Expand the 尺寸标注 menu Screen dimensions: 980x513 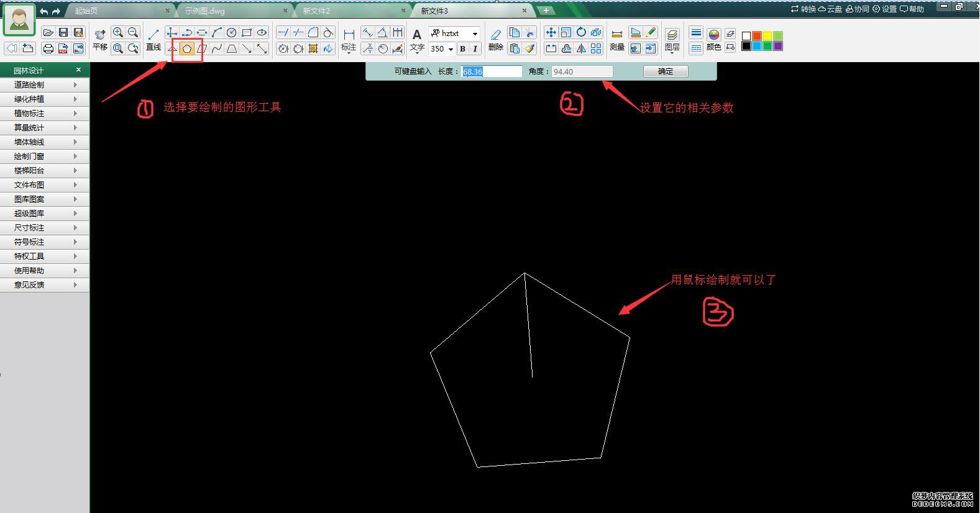tap(45, 227)
